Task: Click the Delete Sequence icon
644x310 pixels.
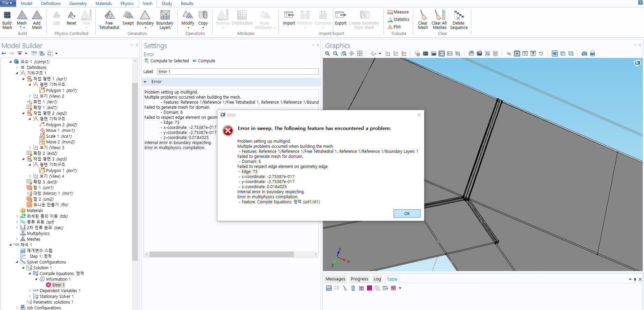Action: coord(459,20)
